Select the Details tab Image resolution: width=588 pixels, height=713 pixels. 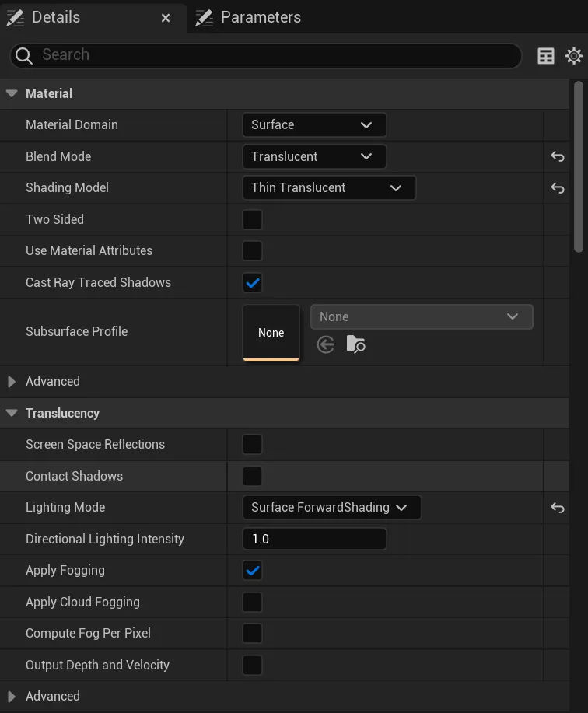54,17
